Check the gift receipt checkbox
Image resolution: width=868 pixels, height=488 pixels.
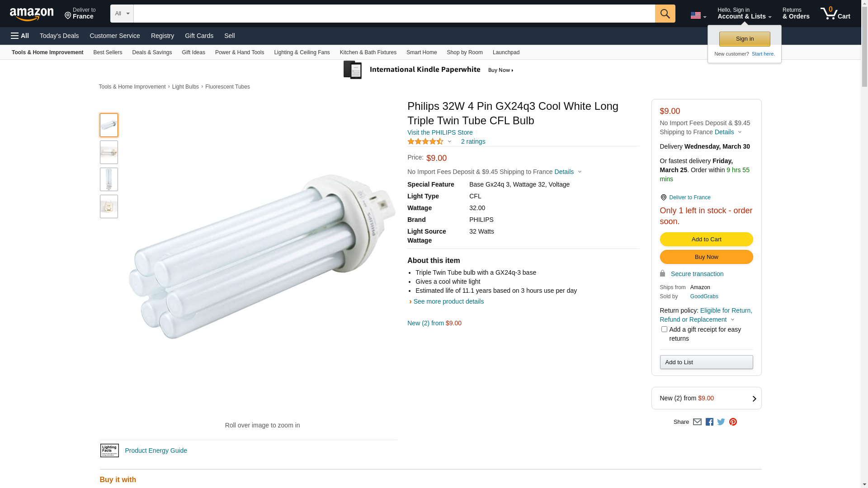click(x=664, y=329)
